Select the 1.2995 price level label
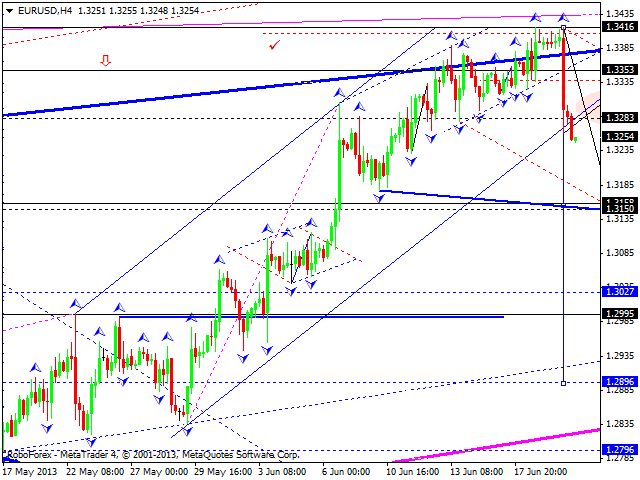The height and width of the screenshot is (480, 640). pyautogui.click(x=619, y=313)
